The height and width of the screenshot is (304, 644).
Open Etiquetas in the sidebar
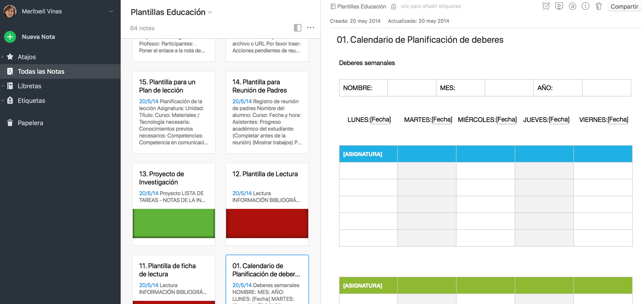coord(60,101)
